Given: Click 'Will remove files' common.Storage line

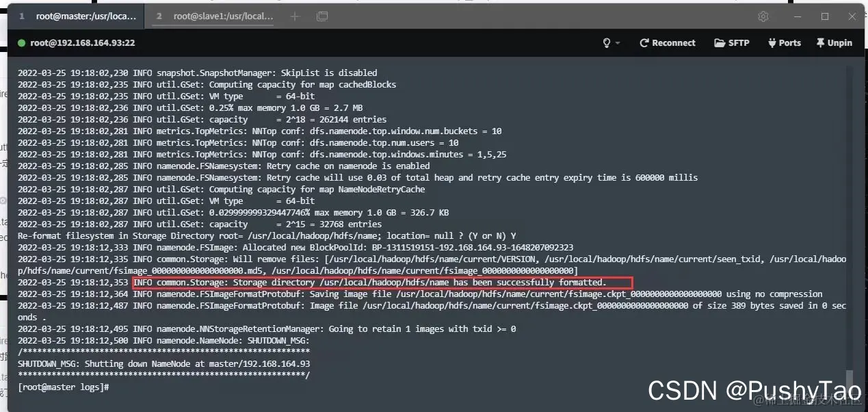Looking at the screenshot, I should (432, 265).
